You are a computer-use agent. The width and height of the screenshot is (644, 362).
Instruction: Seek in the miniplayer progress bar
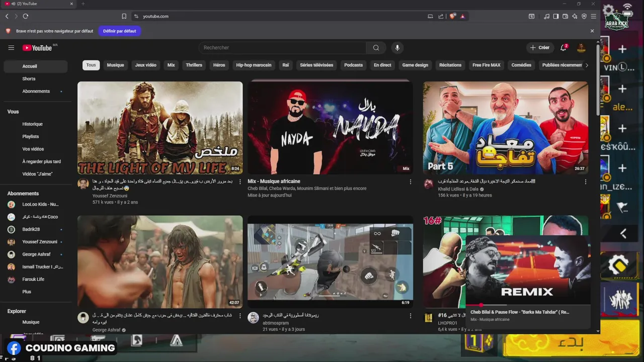(x=528, y=305)
